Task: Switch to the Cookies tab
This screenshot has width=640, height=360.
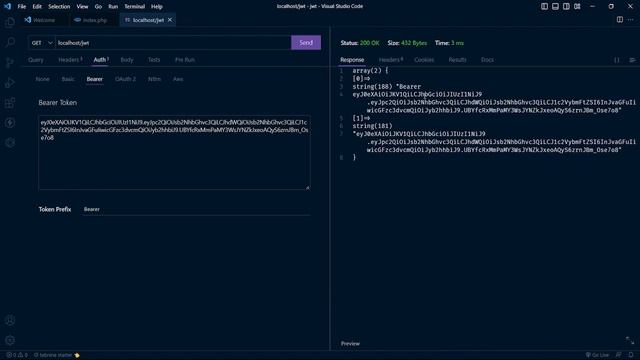Action: click(x=424, y=60)
